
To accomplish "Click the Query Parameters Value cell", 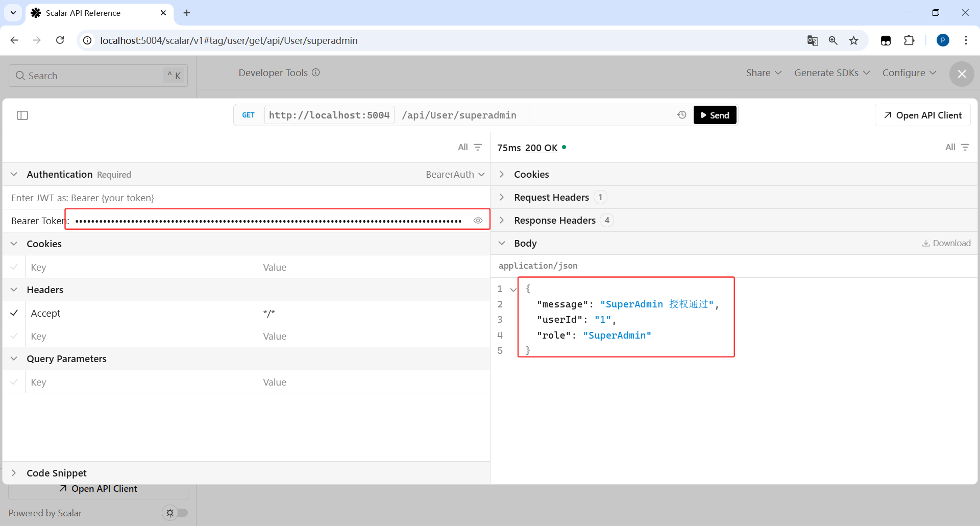I will [x=374, y=382].
